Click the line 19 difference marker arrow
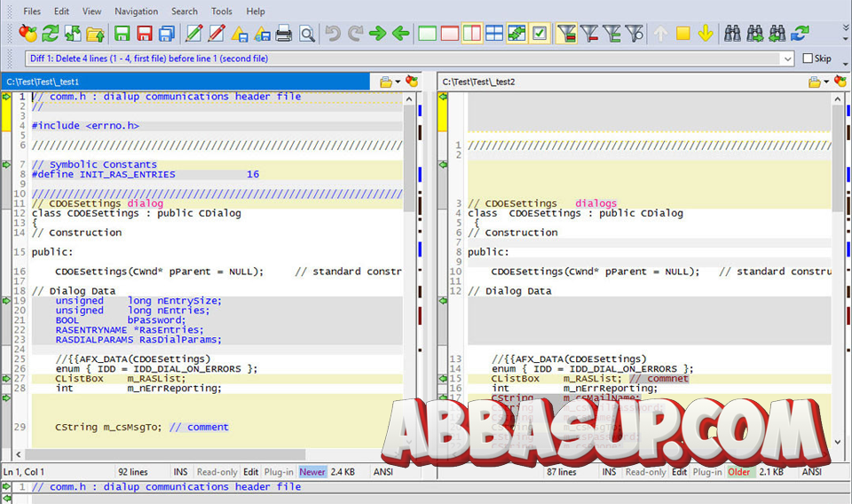Image resolution: width=852 pixels, height=504 pixels. (x=6, y=300)
